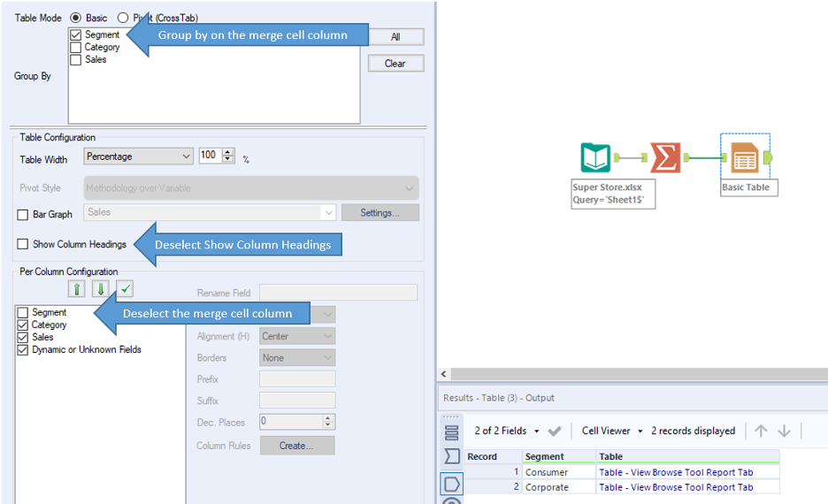
Task: Open Bar Graph Settings button
Action: [379, 213]
